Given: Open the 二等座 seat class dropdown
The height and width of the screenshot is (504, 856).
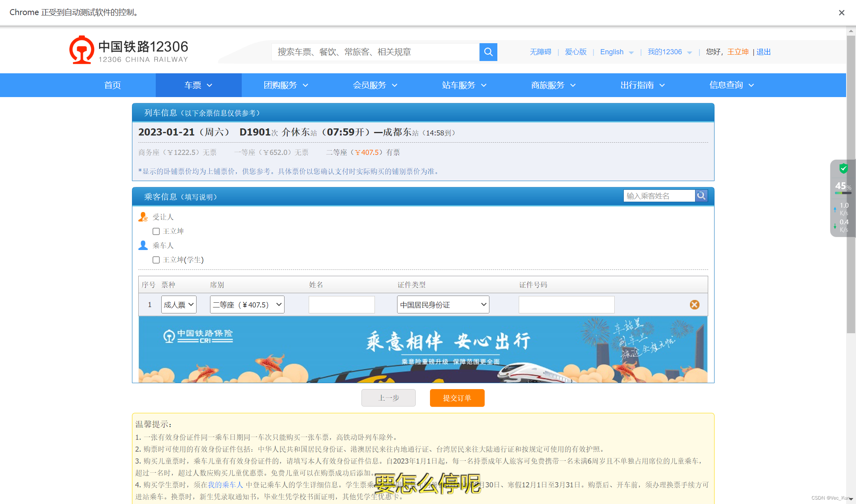Looking at the screenshot, I should coord(247,305).
